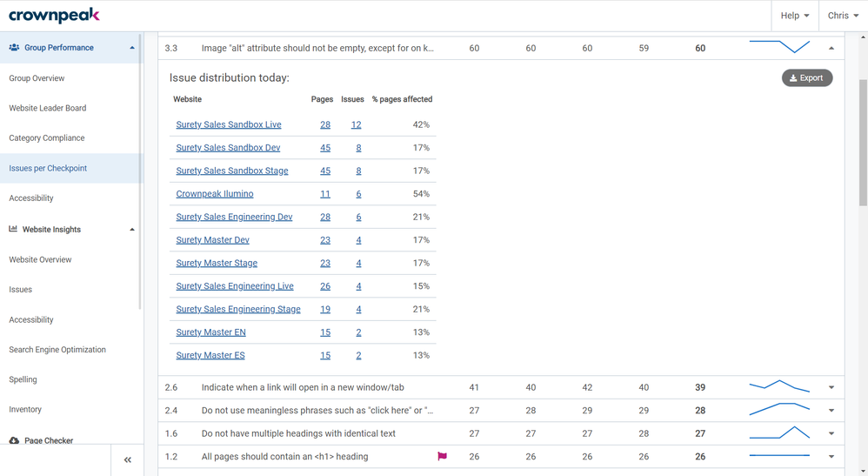Click the 42% value for Sandbox Live

[421, 124]
